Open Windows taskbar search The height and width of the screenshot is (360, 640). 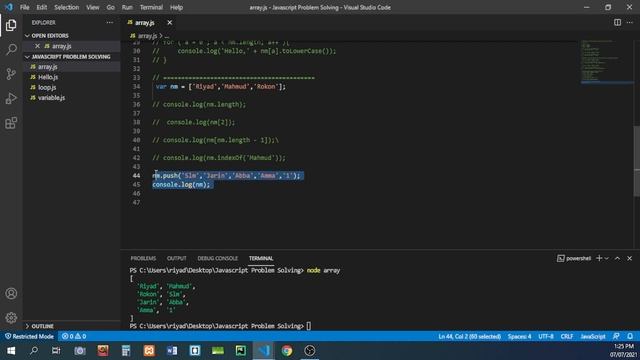pyautogui.click(x=34, y=351)
